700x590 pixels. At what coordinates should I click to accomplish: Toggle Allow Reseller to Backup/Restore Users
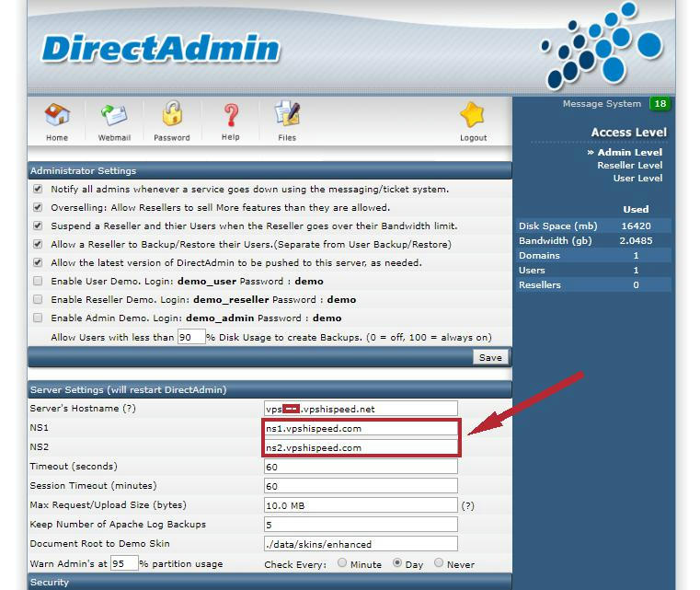pos(38,244)
